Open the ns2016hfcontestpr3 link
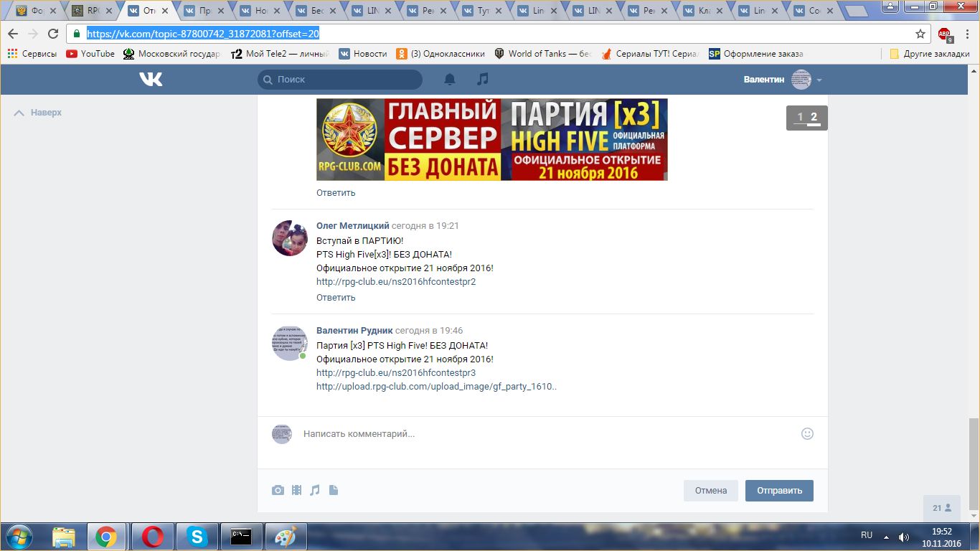The width and height of the screenshot is (980, 551). click(396, 373)
